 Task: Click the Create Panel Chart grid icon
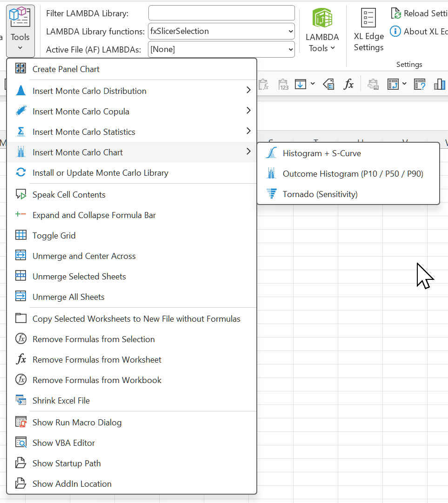[x=21, y=68]
